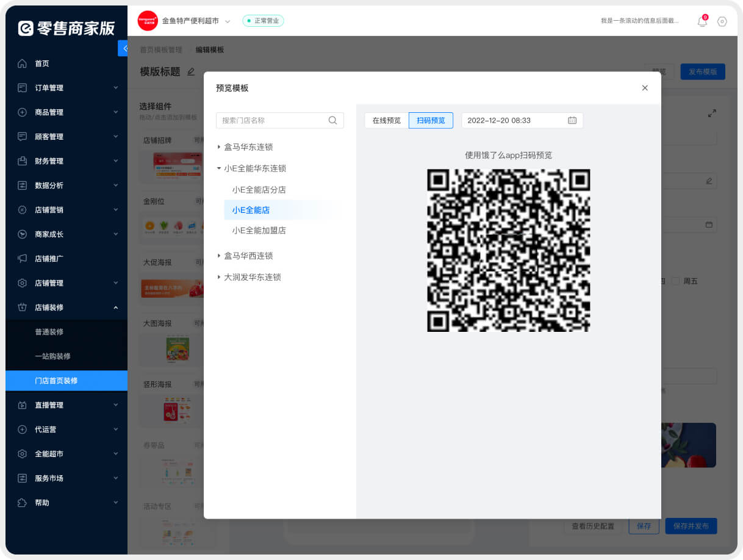Expand the 直播管理 menu chevron
743x560 pixels.
point(116,405)
